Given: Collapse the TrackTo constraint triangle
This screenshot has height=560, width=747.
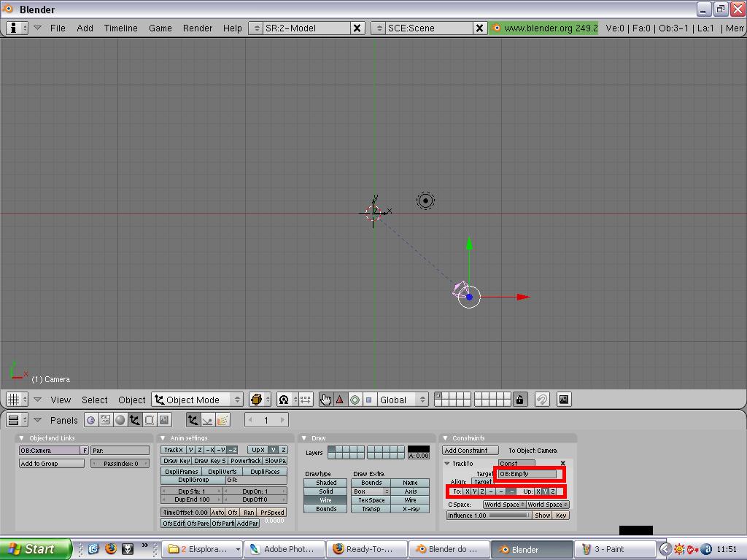Looking at the screenshot, I should click(447, 463).
